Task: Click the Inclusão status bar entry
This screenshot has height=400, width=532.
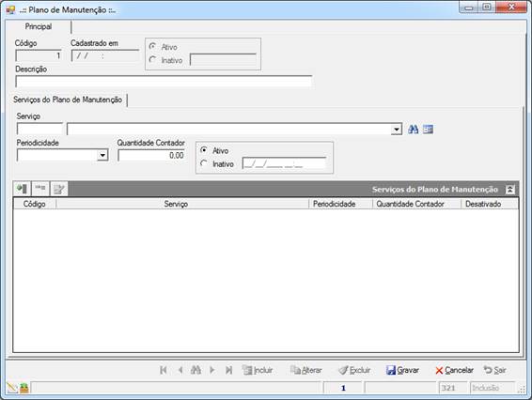Action: point(492,388)
